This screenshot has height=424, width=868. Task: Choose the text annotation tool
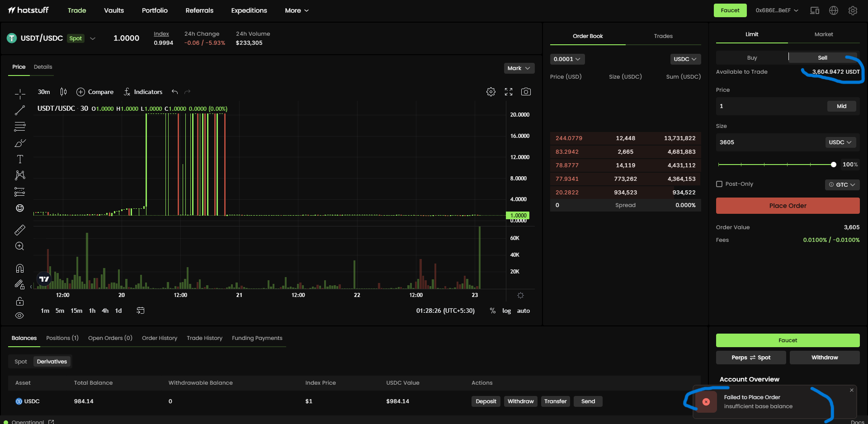(20, 159)
